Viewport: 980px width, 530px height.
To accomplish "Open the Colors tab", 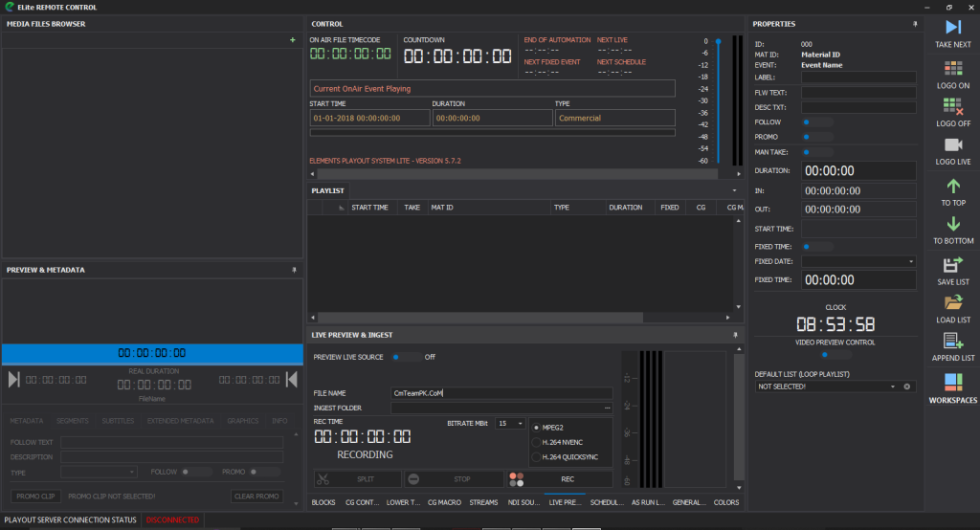I will 726,502.
